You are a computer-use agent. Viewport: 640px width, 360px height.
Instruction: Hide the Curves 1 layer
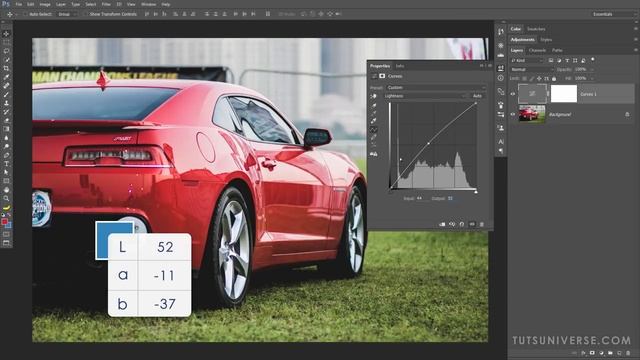coord(513,94)
